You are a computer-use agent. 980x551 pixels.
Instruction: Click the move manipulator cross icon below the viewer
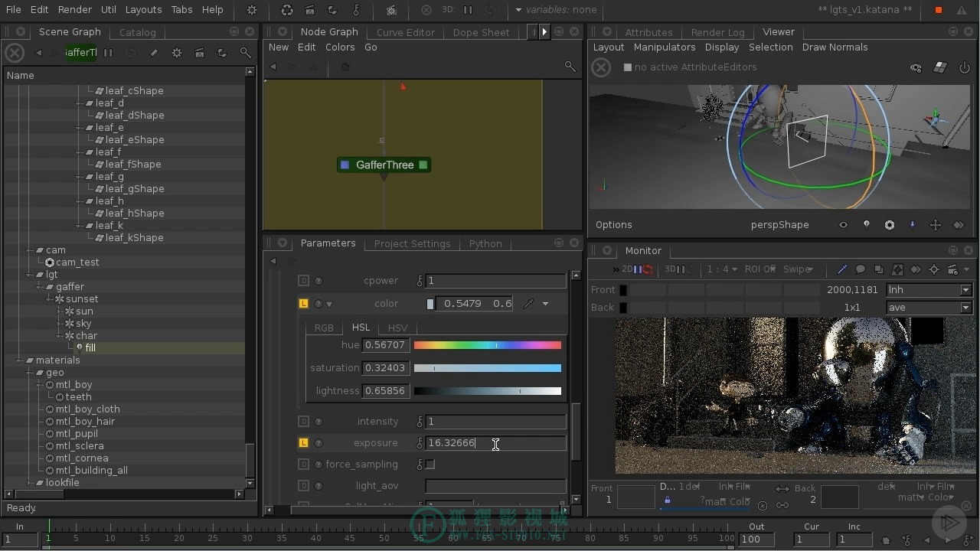coord(935,225)
